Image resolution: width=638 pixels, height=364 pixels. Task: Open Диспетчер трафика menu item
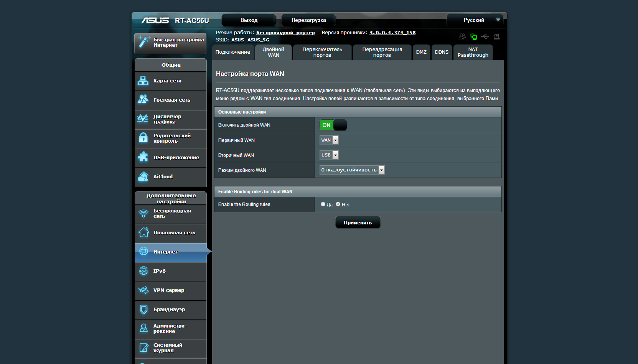[x=171, y=119]
